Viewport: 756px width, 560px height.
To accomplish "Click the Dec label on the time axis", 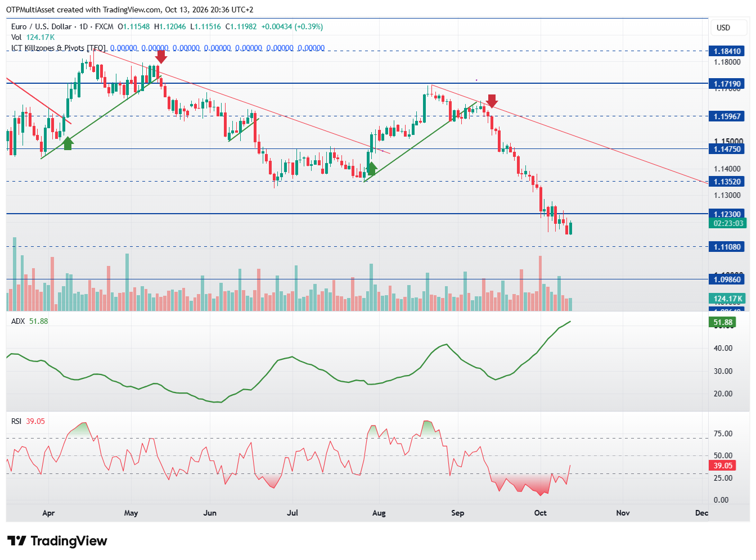I will coord(702,513).
